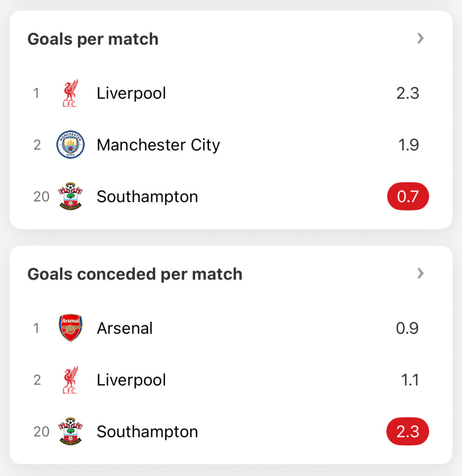Tap Manchester City's 1.9 value
The height and width of the screenshot is (476, 462).
(x=409, y=145)
